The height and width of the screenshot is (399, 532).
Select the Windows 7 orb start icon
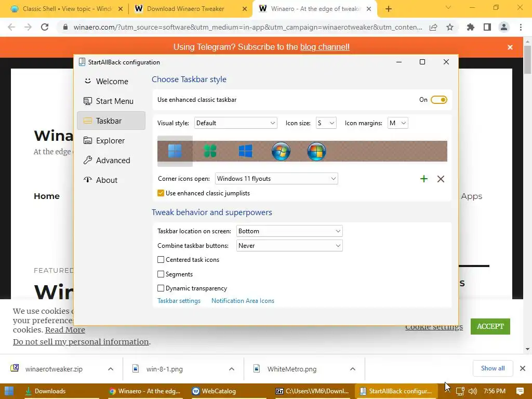coord(281,151)
